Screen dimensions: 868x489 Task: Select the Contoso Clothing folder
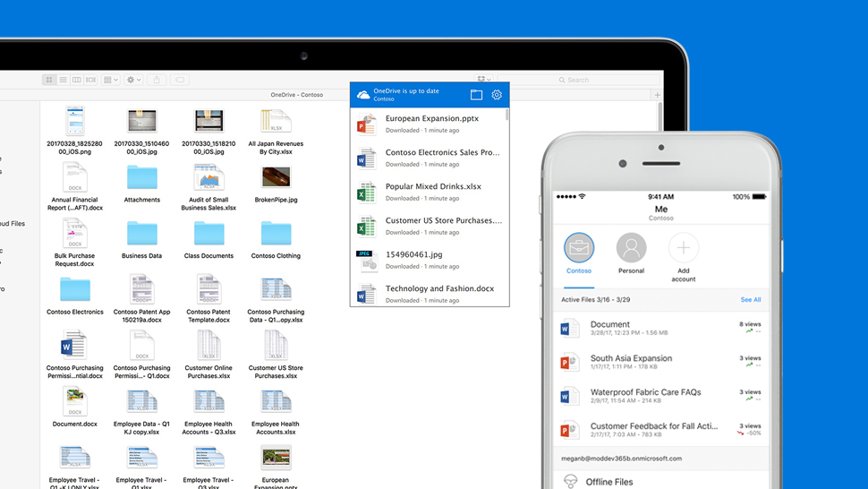[x=276, y=240]
